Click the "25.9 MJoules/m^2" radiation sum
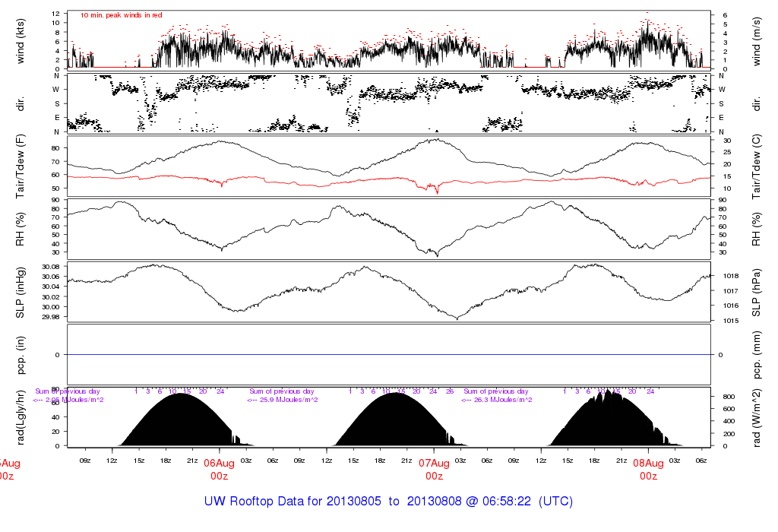 click(x=289, y=400)
